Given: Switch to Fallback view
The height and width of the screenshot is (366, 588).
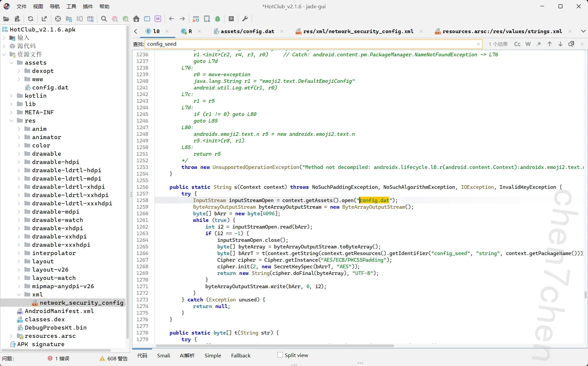Looking at the screenshot, I should click(241, 355).
